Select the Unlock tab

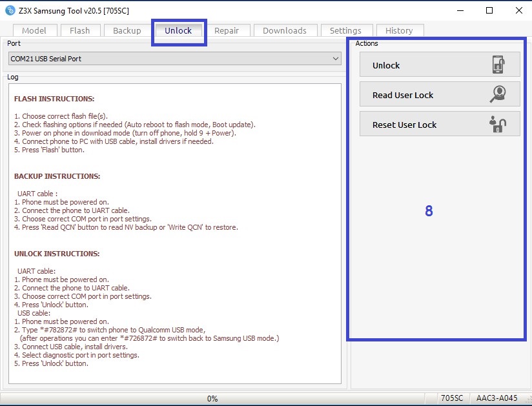[178, 30]
